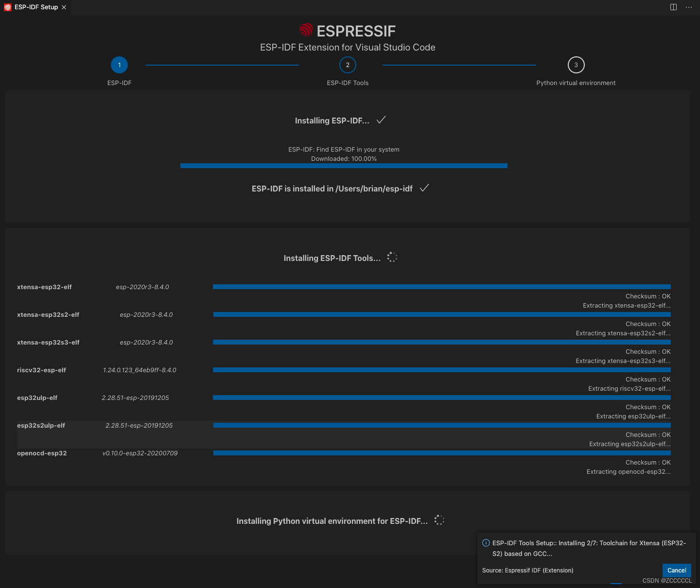Click 'ESP-IDF: Find ESP-IDF in your system' text
The image size is (700, 588).
click(344, 150)
